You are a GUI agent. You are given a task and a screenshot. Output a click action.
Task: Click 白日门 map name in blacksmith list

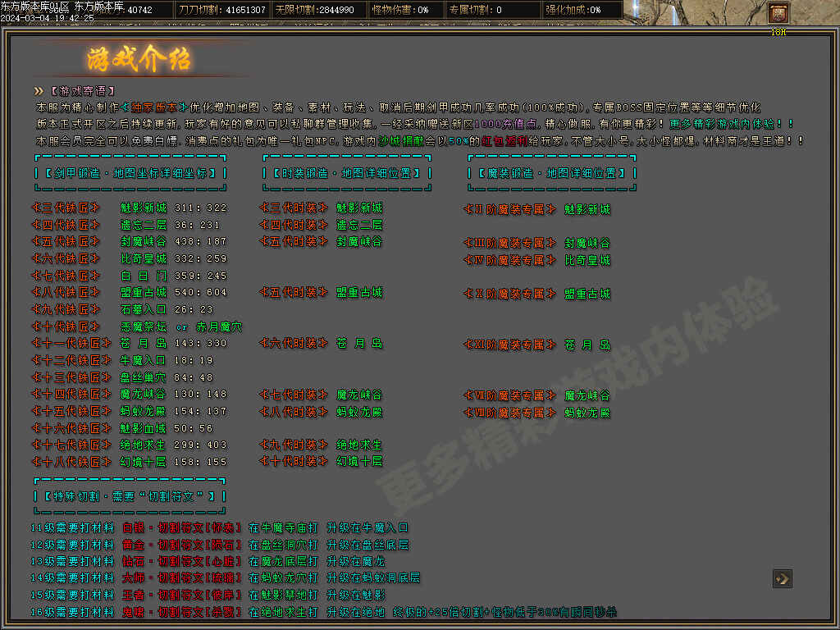tap(143, 276)
